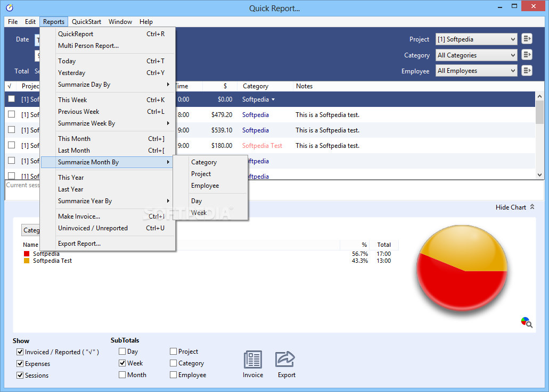Open the Help menu
The width and height of the screenshot is (549, 392).
146,22
